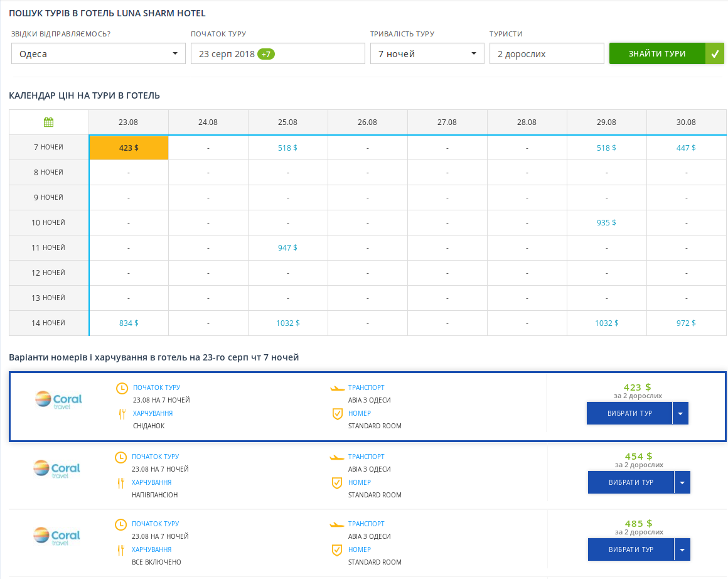The height and width of the screenshot is (579, 728).
Task: Click the Coral Travel logo in the 454 $ offer
Action: (x=57, y=469)
